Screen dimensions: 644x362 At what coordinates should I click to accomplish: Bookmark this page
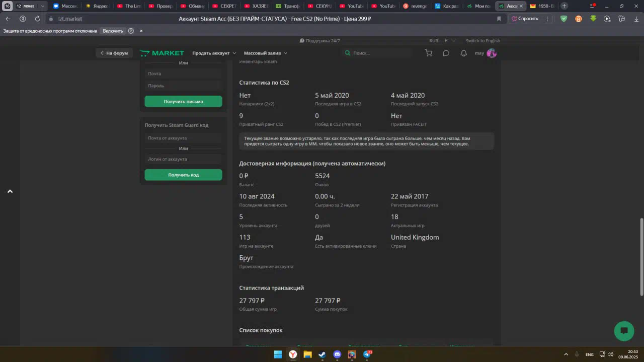click(x=499, y=19)
